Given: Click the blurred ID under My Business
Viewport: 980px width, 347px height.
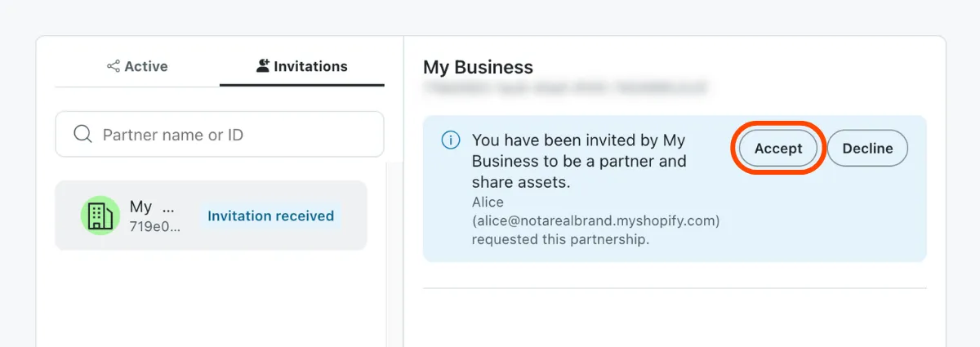Looking at the screenshot, I should click(564, 86).
